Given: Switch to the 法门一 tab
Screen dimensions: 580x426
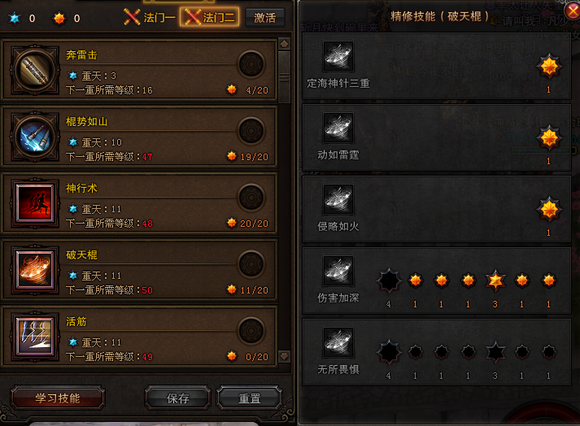Looking at the screenshot, I should pyautogui.click(x=149, y=17).
